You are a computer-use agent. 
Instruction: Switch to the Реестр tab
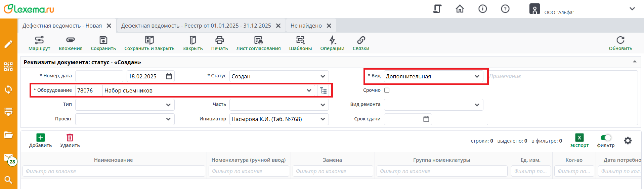pyautogui.click(x=196, y=26)
